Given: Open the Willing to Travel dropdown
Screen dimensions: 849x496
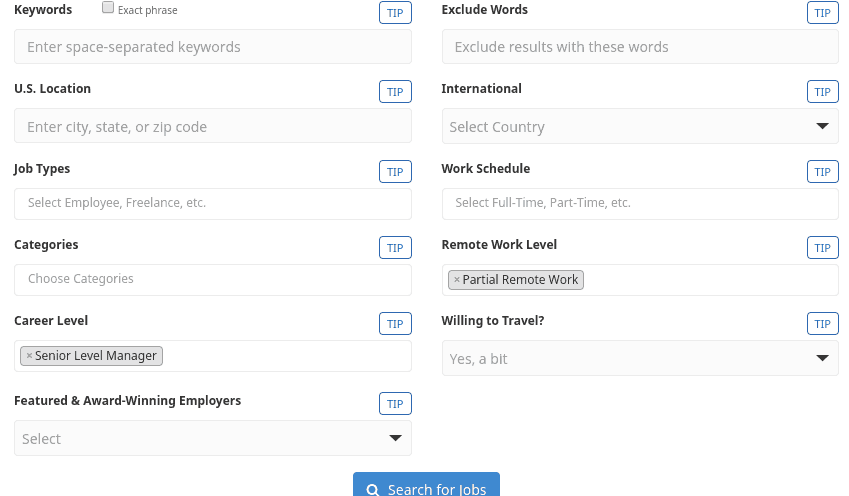Looking at the screenshot, I should coord(640,358).
